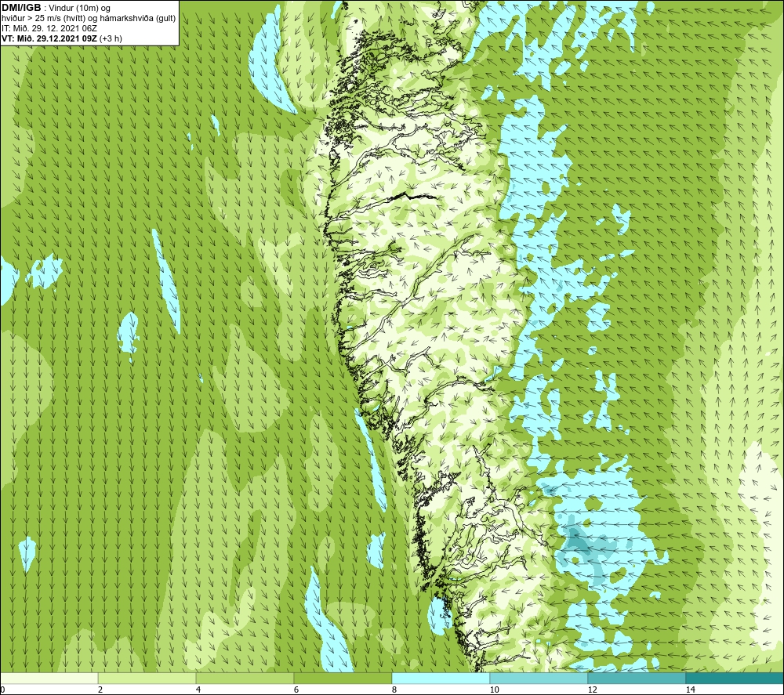Click the legend label '4'

click(198, 690)
